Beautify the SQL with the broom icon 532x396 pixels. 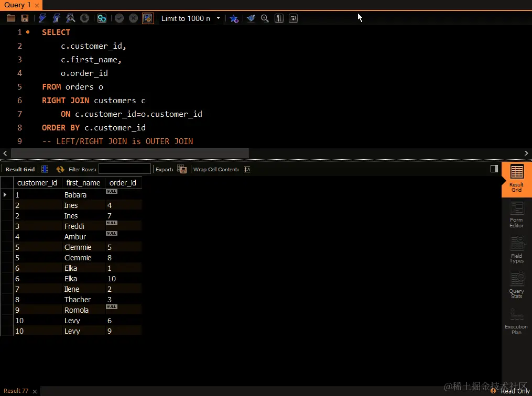[251, 18]
